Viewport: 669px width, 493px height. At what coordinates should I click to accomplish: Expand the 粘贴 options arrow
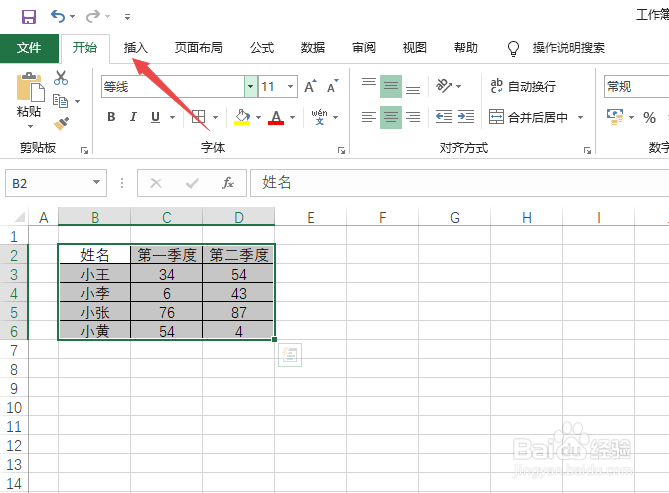point(30,126)
